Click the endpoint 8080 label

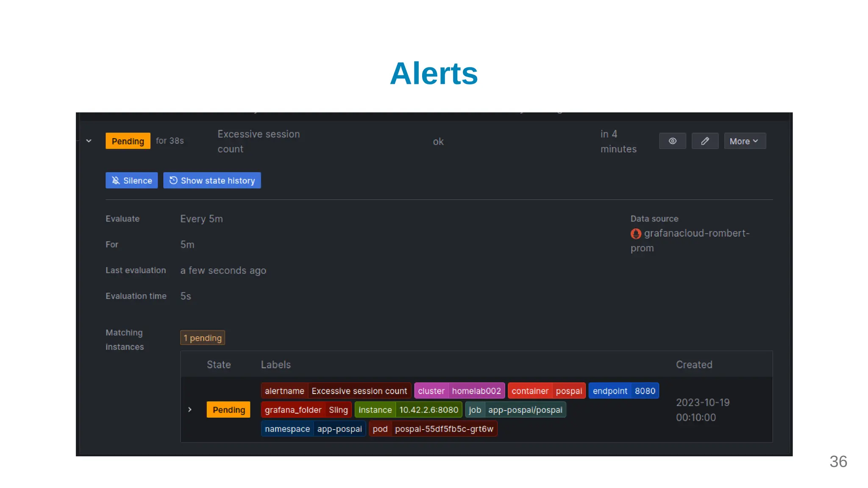[624, 391]
